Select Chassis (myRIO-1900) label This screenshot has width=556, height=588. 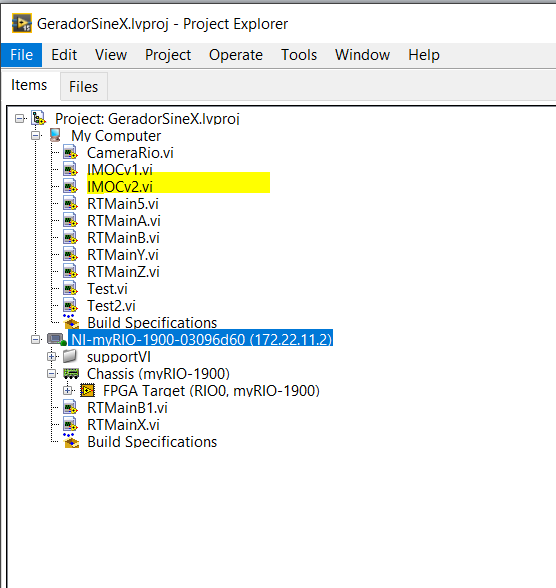point(158,374)
